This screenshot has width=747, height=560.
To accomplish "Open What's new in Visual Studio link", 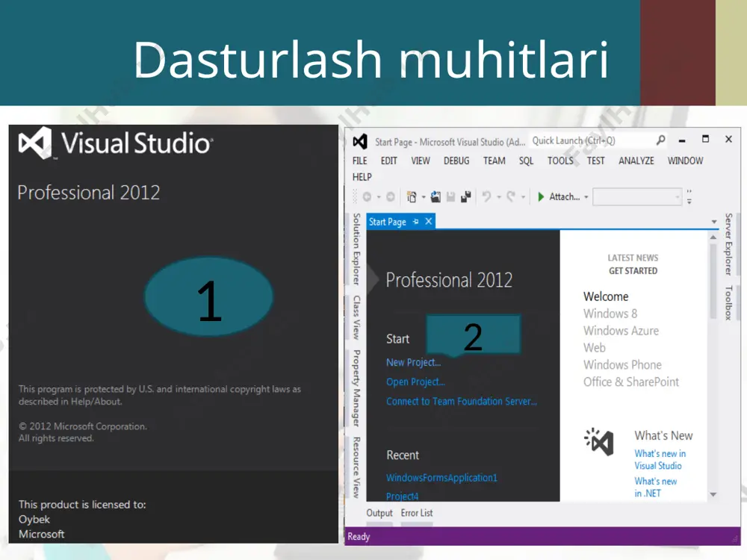I will 660,459.
